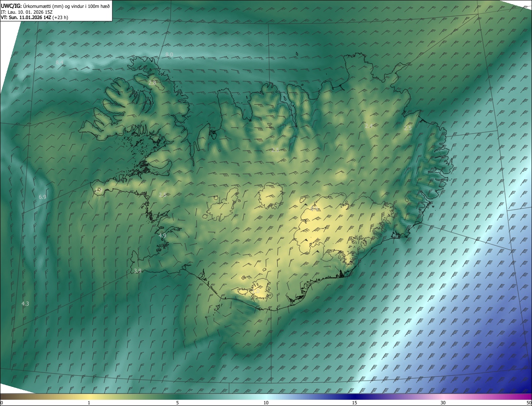
Task: Click the map title 'Úrkomumætti (mm) og vindur í 100m hæð'
Action: click(x=66, y=5)
